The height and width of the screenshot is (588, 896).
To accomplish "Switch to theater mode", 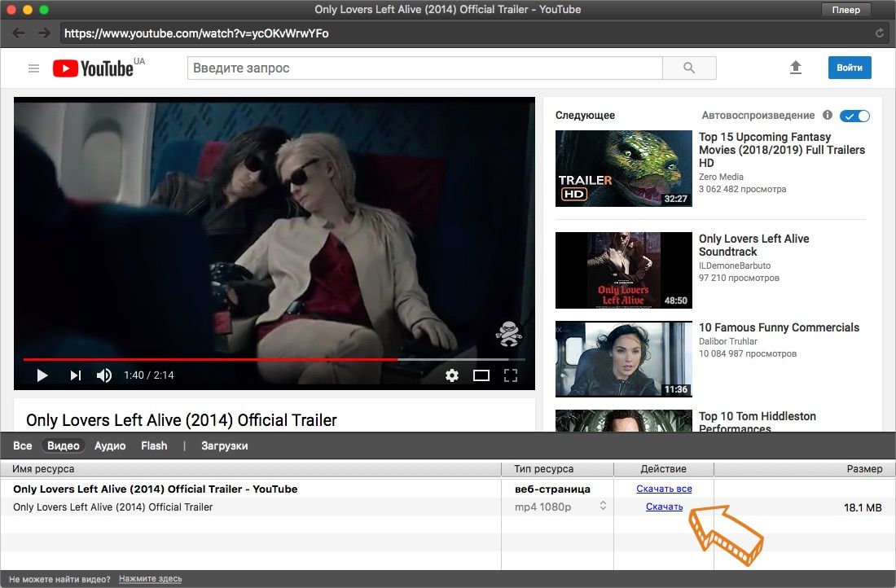I will tap(481, 375).
